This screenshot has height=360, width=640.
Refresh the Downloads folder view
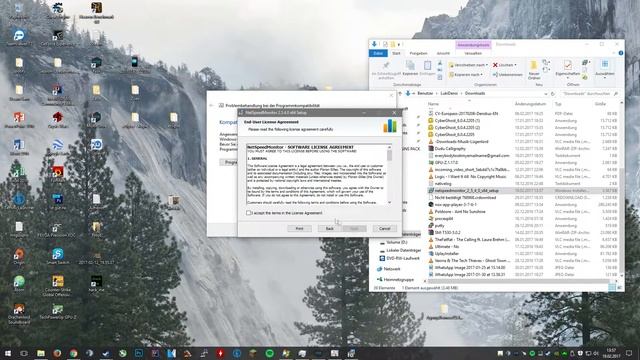[553, 93]
